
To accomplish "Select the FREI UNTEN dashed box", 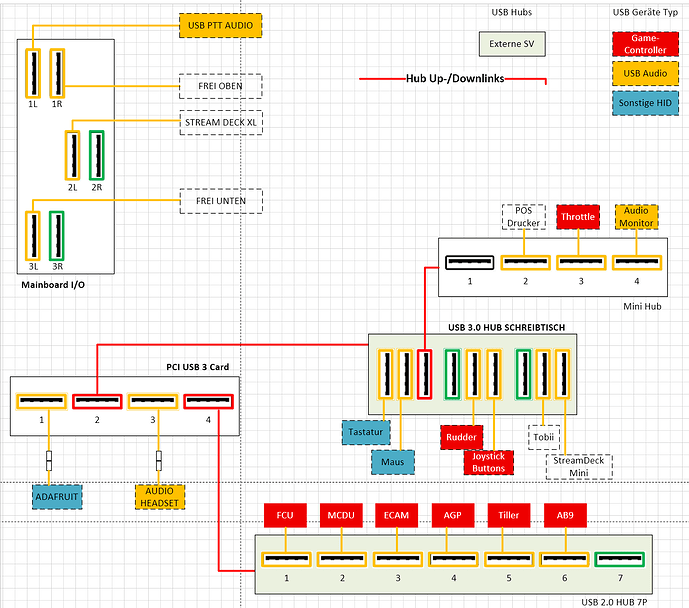I will click(x=221, y=201).
